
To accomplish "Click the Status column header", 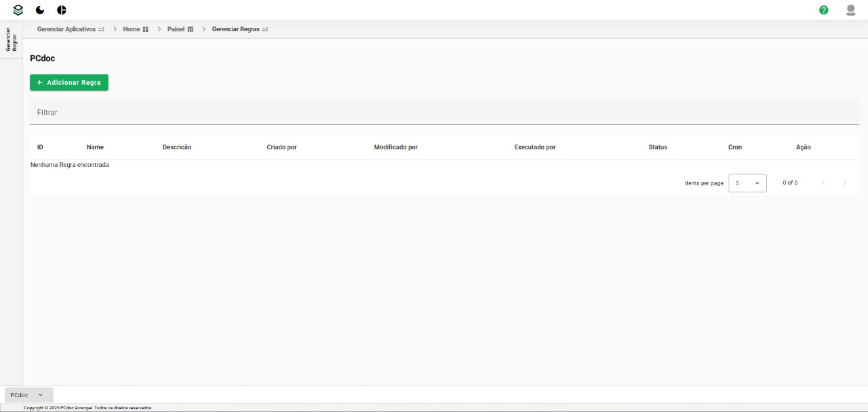I will [x=657, y=147].
